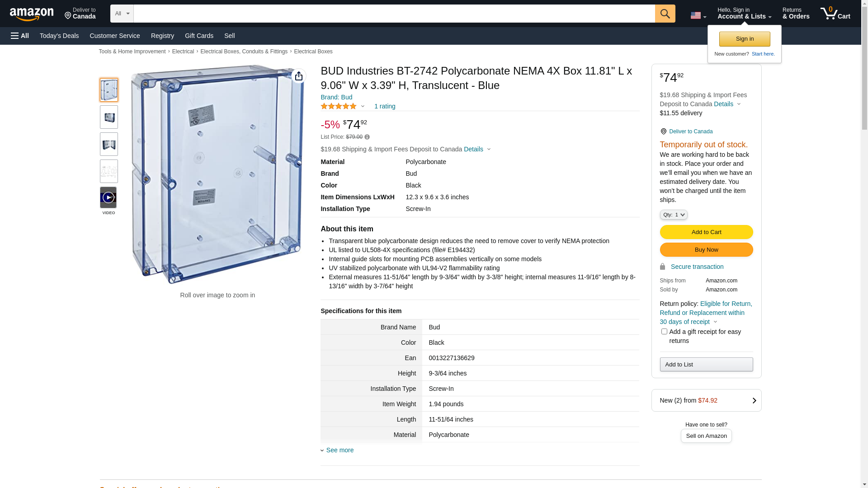Select the second product thumbnail image
This screenshot has width=868, height=488.
point(109,117)
